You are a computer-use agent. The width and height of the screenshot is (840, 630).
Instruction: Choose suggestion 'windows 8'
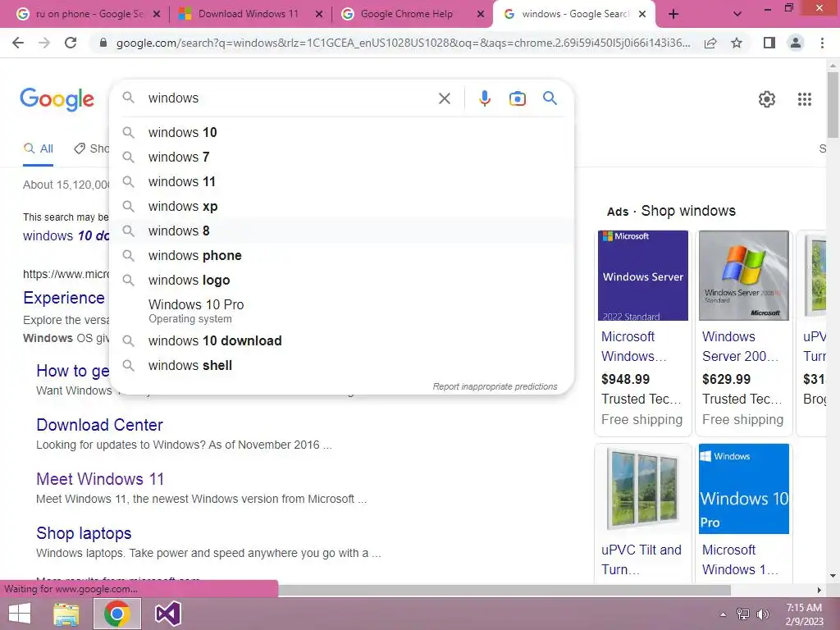click(x=341, y=231)
